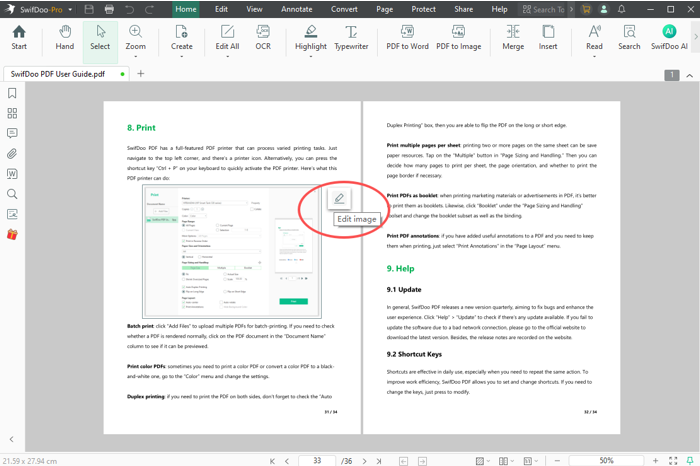Viewport: 700px width, 466px height.
Task: Click the Save icon in title bar
Action: pyautogui.click(x=89, y=9)
